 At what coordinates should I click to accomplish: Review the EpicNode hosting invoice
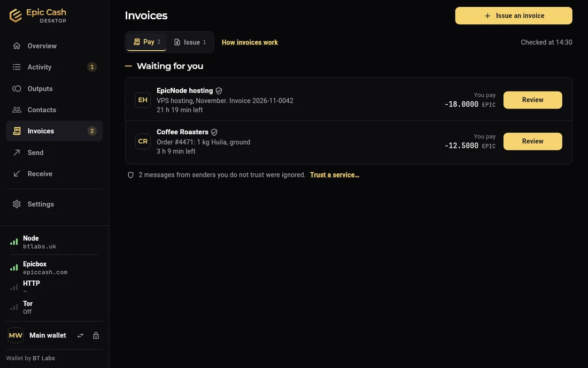(532, 100)
